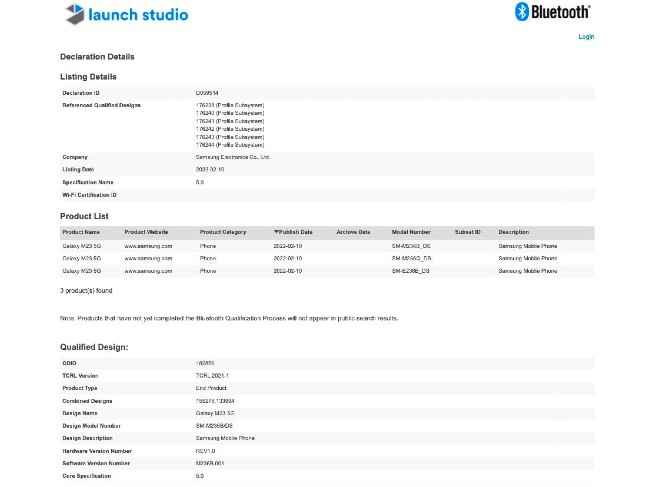Click the Bluetooth Qualification Process note text
Image resolution: width=650 pixels, height=487 pixels.
[x=229, y=318]
